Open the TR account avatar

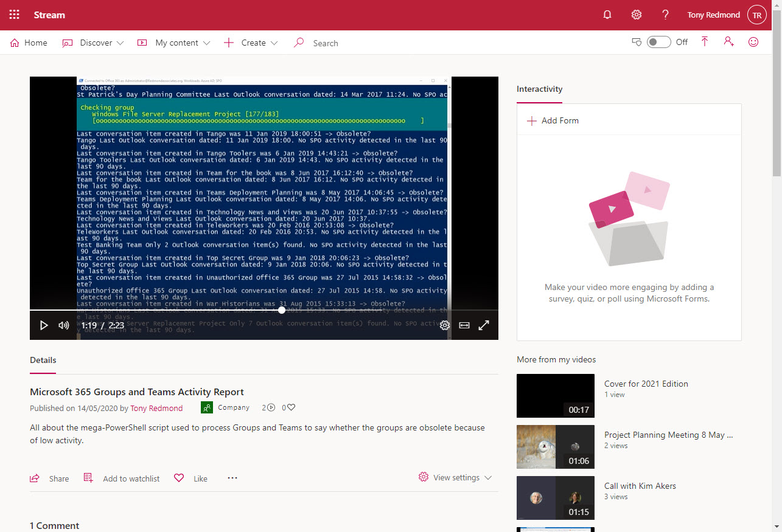[756, 15]
